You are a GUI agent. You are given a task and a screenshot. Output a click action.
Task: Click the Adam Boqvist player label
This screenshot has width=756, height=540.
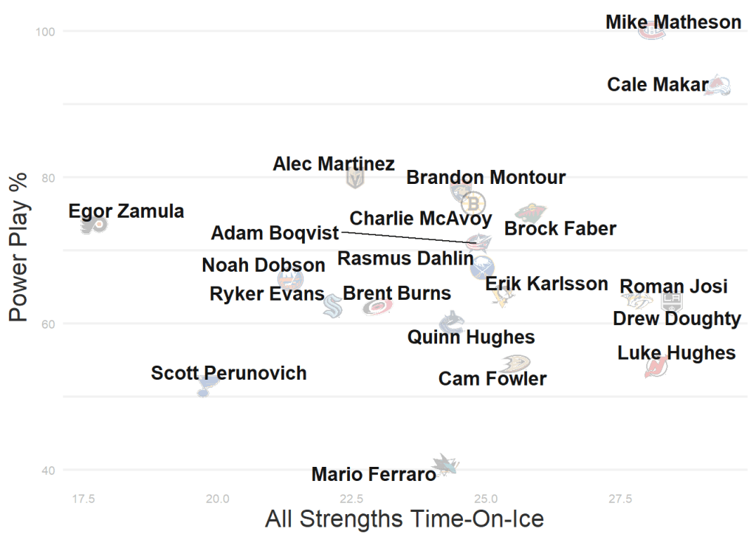[x=275, y=233]
